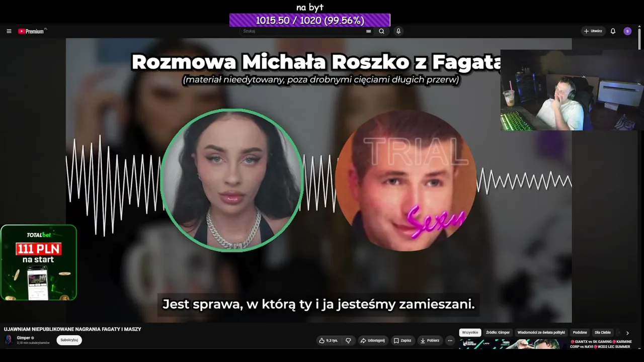Like the video with 9,3 tys. likes
The image size is (644, 362).
pos(329,340)
